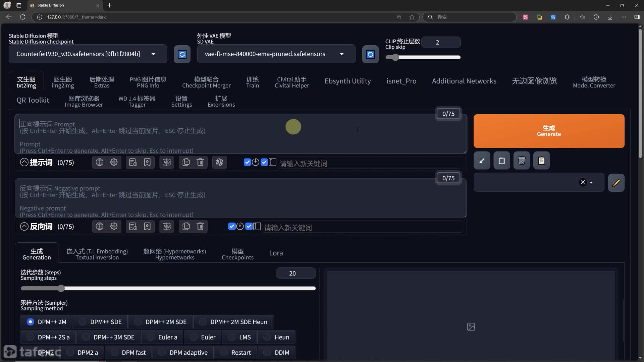Collapse the 提示词 panel
Image resolution: width=644 pixels, height=362 pixels.
point(24,162)
